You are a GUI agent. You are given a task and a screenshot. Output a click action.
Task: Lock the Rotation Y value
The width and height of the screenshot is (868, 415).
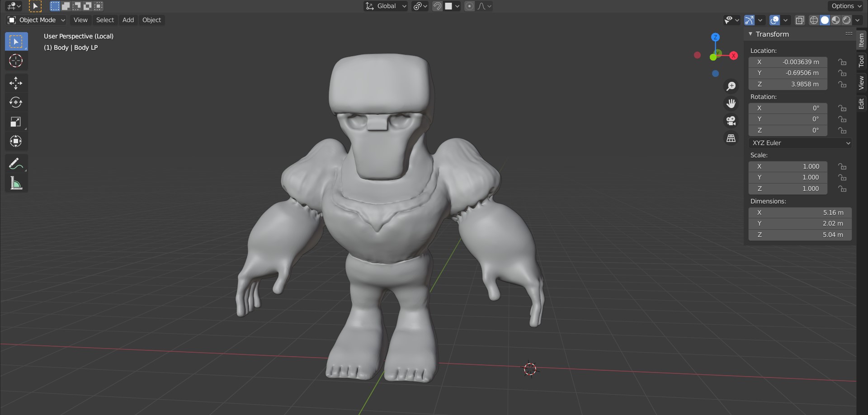click(842, 119)
